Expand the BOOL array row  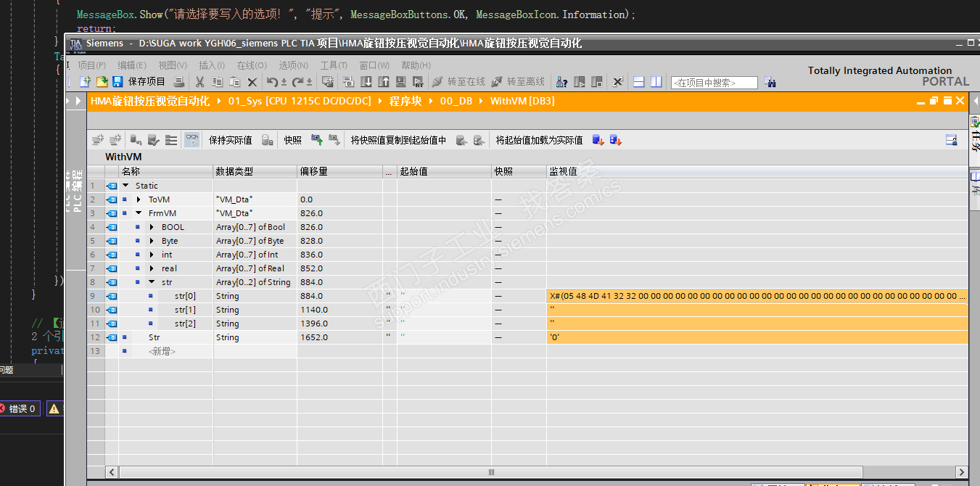tap(152, 227)
